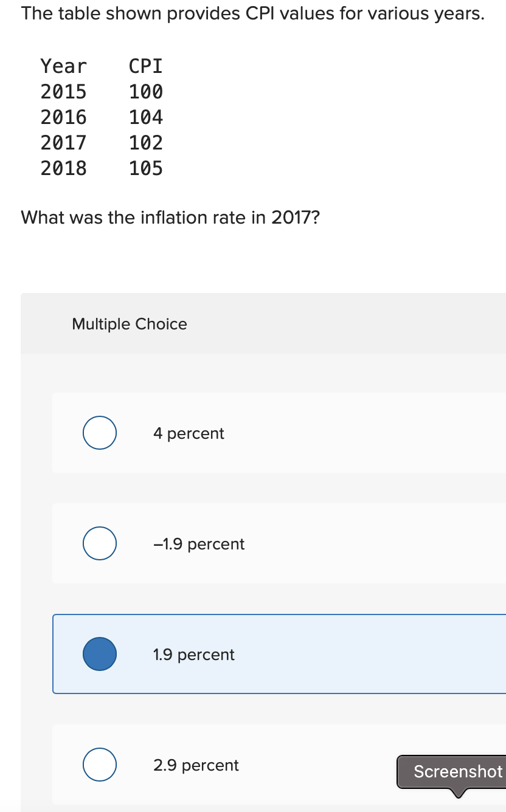Click the question text about inflation rate
Screen dimensions: 506x812
[170, 218]
